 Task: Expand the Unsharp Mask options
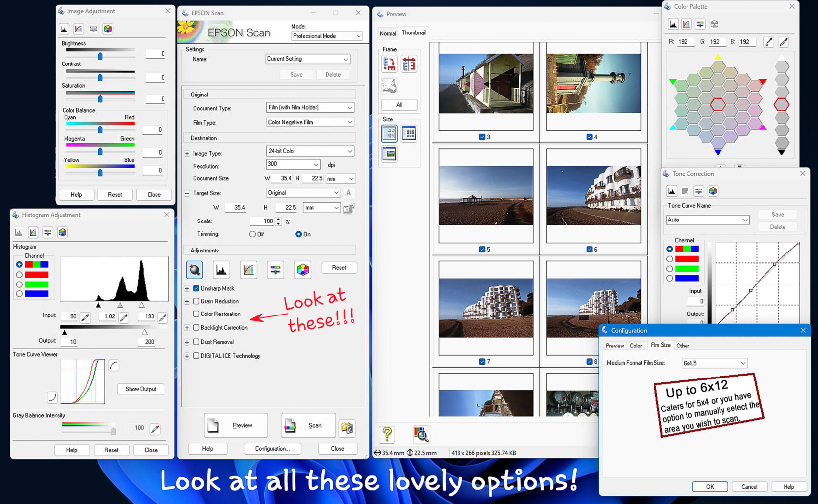[x=187, y=288]
